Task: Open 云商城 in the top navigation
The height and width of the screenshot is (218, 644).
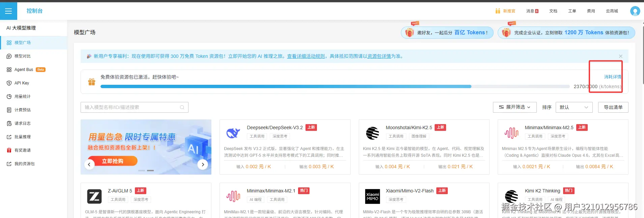Action: coord(612,11)
